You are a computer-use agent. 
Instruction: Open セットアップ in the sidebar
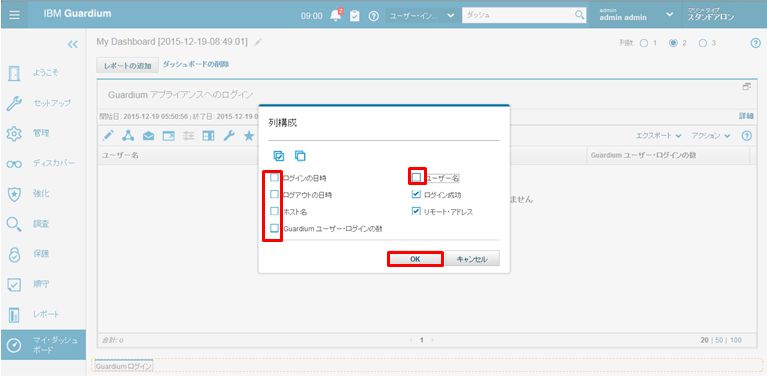pyautogui.click(x=52, y=103)
